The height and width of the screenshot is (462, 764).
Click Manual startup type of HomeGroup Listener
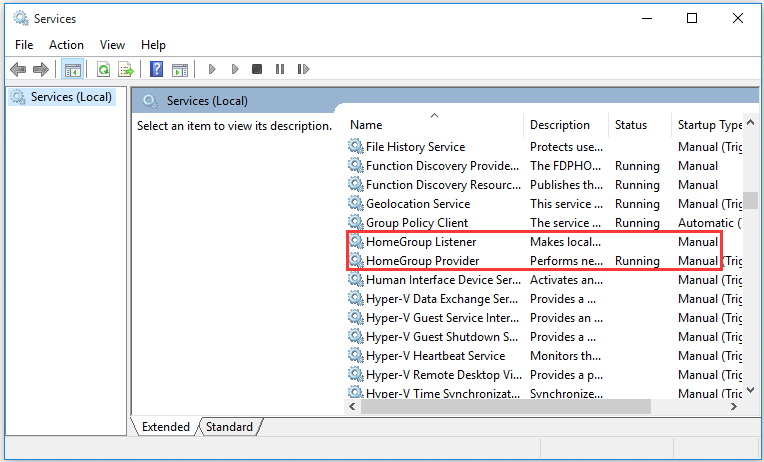click(x=698, y=242)
